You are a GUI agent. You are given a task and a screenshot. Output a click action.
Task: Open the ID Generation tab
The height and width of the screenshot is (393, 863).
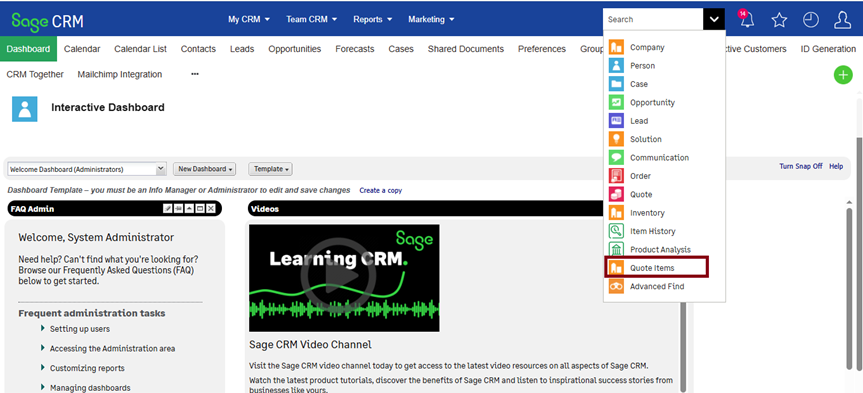828,49
